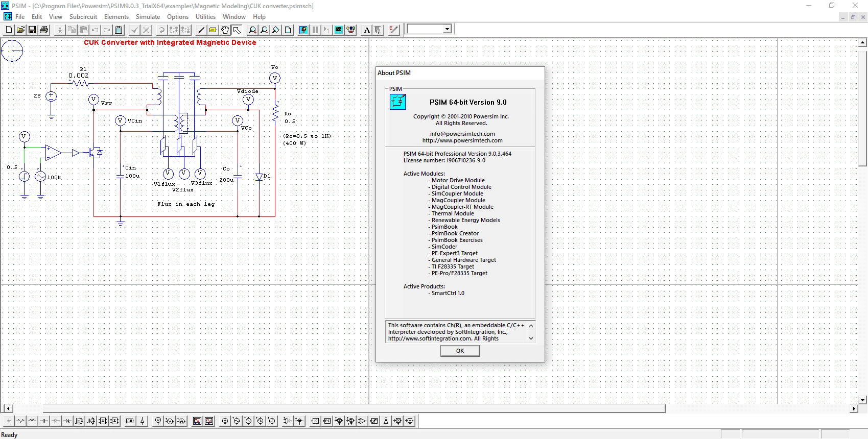Open the toolbar combo box dropdown
868x439 pixels.
447,29
